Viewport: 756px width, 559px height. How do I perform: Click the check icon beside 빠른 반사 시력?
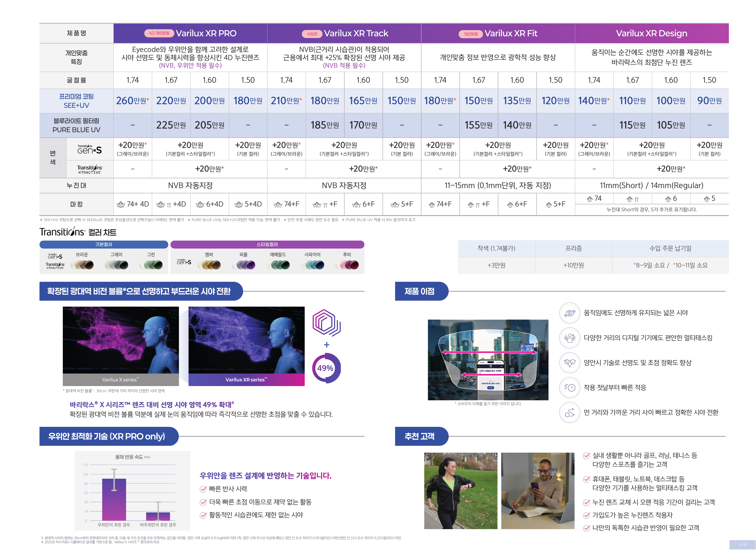(x=203, y=489)
